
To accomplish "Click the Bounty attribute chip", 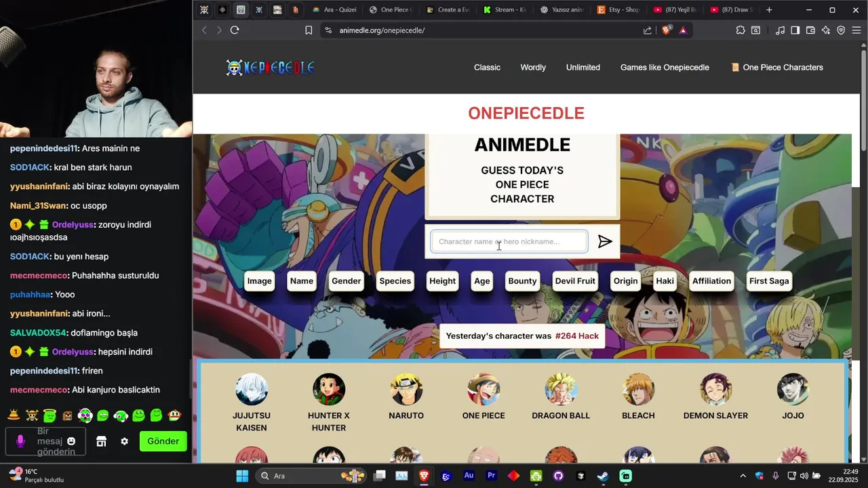I will click(522, 281).
